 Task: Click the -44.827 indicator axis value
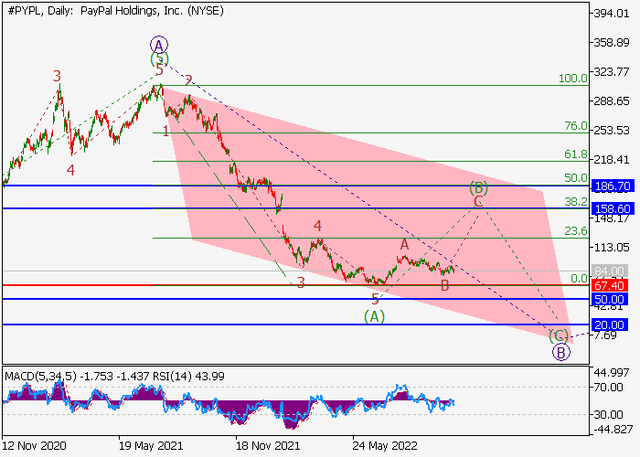612,429
